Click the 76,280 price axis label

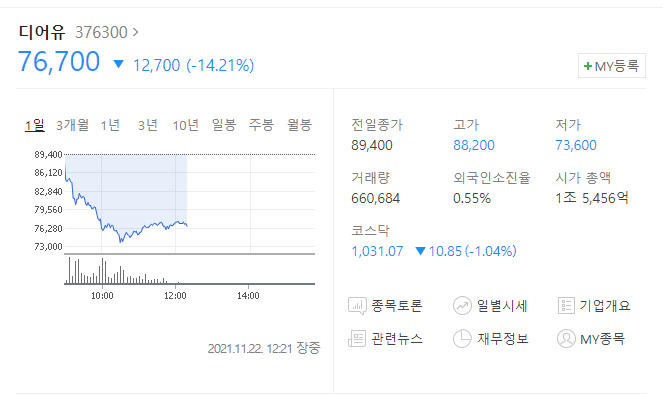pyautogui.click(x=48, y=229)
